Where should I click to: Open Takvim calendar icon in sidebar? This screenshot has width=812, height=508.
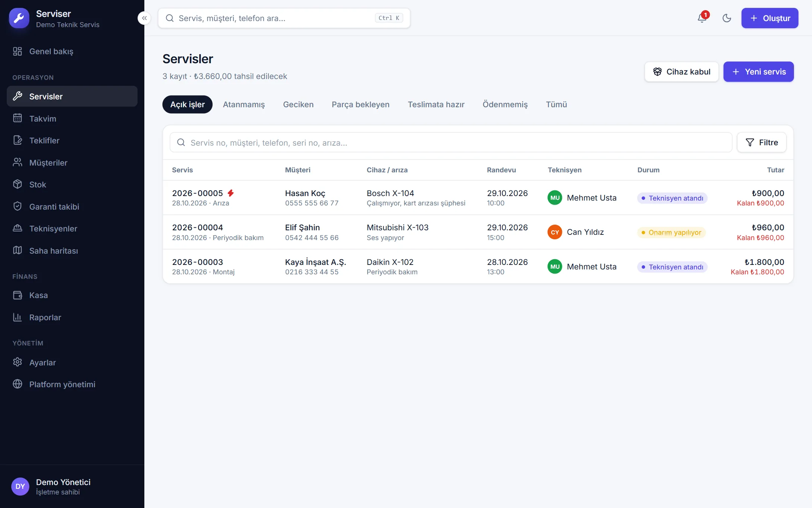[x=17, y=118]
